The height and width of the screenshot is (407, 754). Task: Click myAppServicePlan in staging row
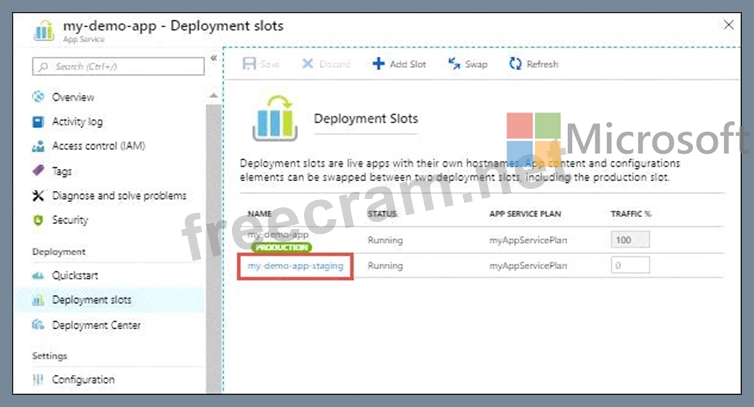coord(528,266)
